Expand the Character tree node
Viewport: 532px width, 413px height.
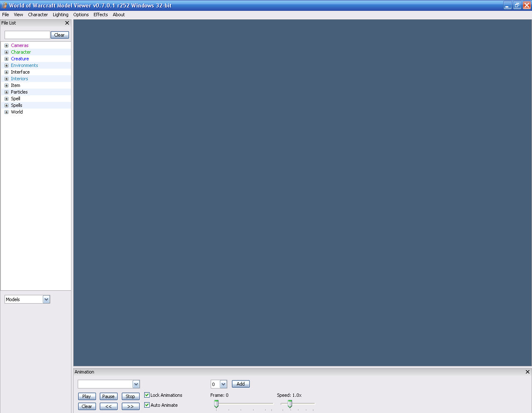6,52
